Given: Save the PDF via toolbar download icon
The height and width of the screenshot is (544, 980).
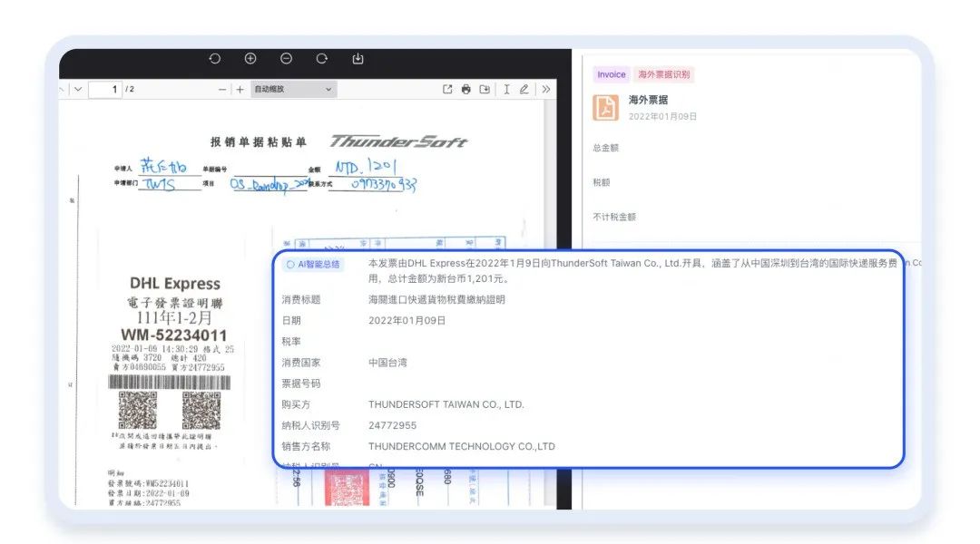Looking at the screenshot, I should pyautogui.click(x=485, y=90).
